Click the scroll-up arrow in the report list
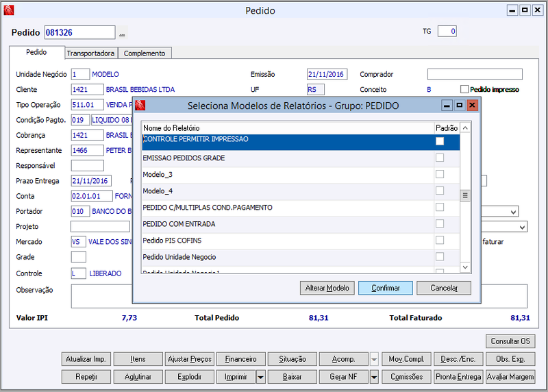The height and width of the screenshot is (392, 548). pos(465,128)
